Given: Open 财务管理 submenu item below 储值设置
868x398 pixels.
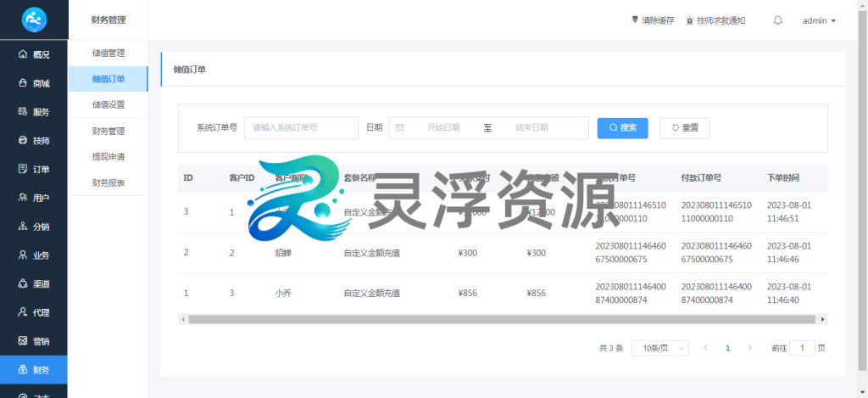Looking at the screenshot, I should 108,132.
